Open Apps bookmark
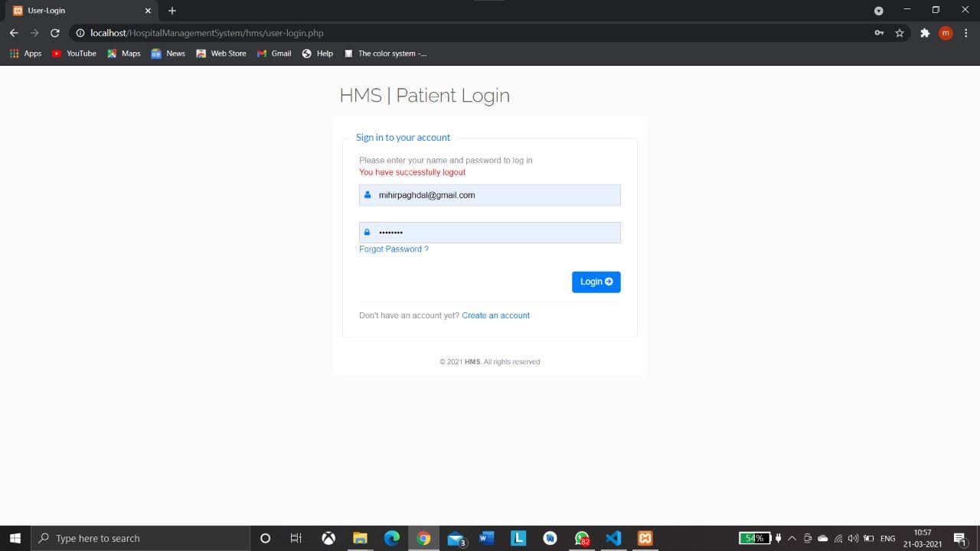Viewport: 980px width, 551px height. pos(25,54)
